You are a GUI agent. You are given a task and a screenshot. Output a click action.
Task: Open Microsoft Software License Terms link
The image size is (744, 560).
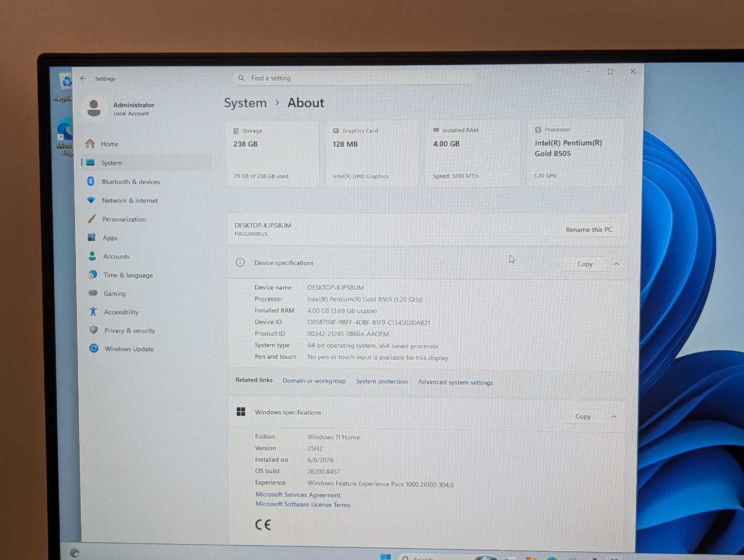click(303, 504)
